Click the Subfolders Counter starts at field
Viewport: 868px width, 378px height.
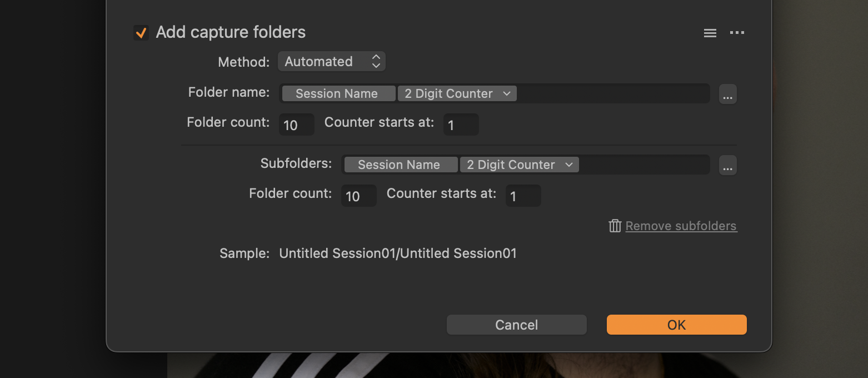pos(523,196)
